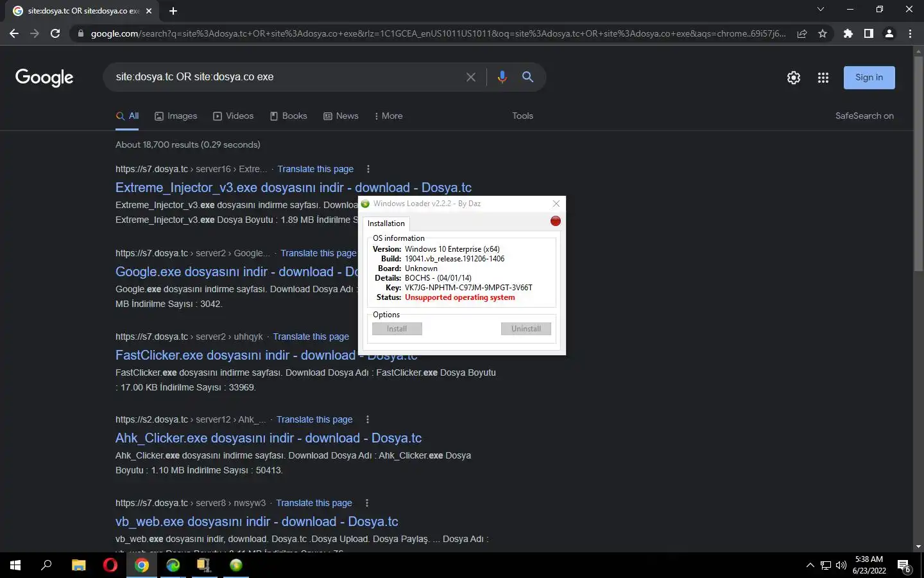Open vb_web.exe result link

(x=257, y=521)
